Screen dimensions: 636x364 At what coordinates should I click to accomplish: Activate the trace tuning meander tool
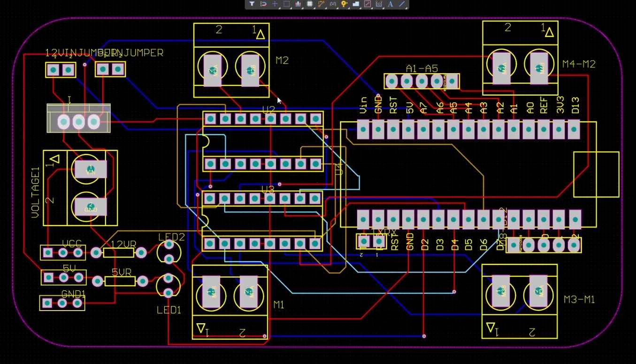coord(331,4)
